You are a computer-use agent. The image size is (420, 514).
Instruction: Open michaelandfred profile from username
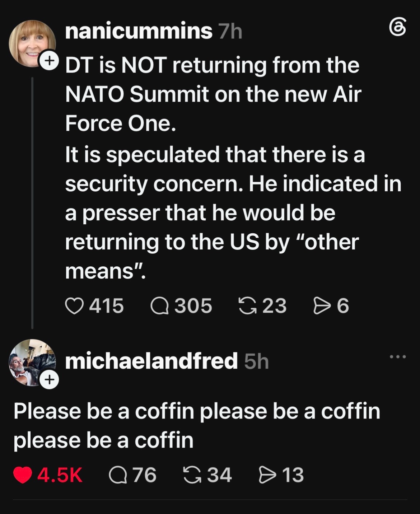(151, 361)
